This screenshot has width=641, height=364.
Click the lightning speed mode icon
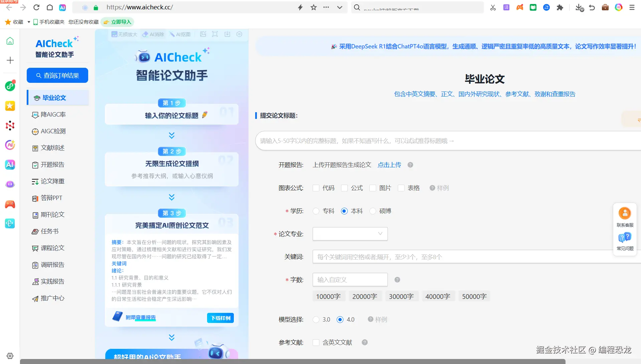[300, 7]
